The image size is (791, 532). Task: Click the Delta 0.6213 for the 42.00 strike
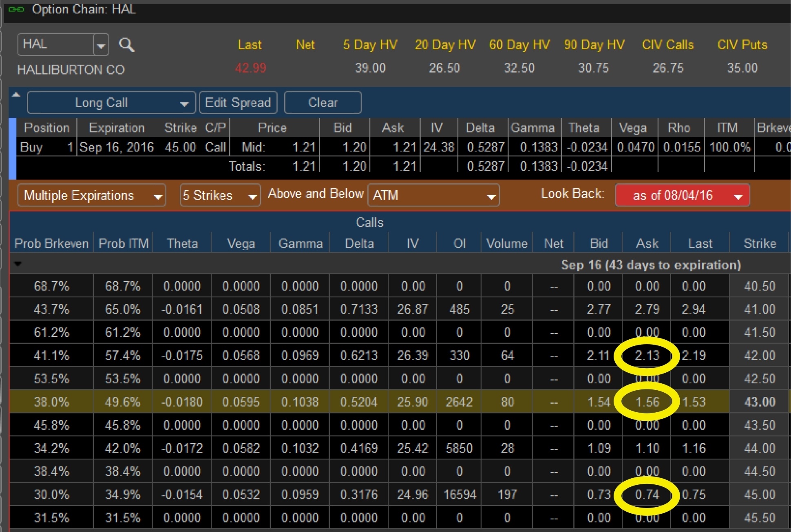(x=359, y=356)
